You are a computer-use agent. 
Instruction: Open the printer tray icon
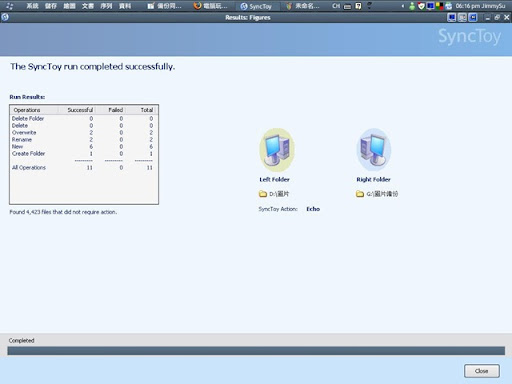pyautogui.click(x=449, y=6)
